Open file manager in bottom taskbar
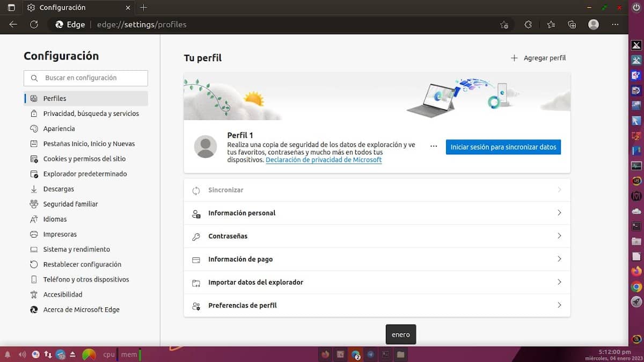 400,354
